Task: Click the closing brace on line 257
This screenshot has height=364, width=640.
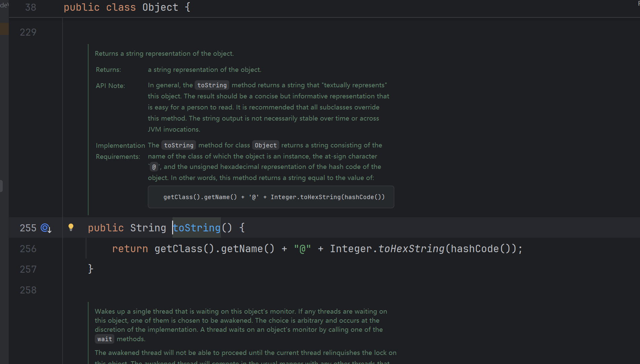Action: click(x=90, y=269)
